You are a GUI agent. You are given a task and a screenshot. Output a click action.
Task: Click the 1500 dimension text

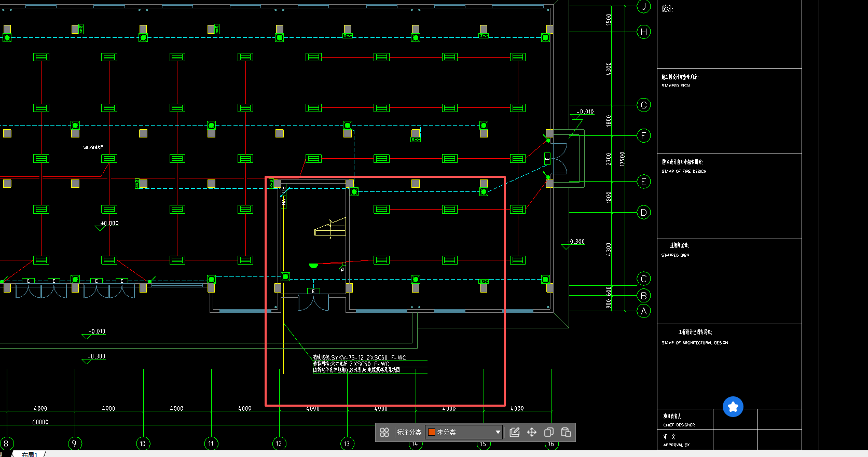(609, 19)
